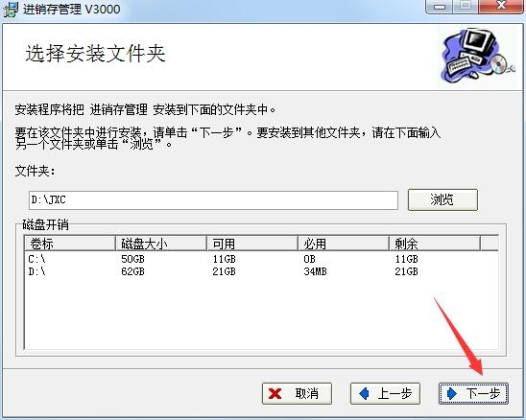This screenshot has height=420, width=526.
Task: Focus the D:\JXC folder path field
Action: [x=213, y=200]
